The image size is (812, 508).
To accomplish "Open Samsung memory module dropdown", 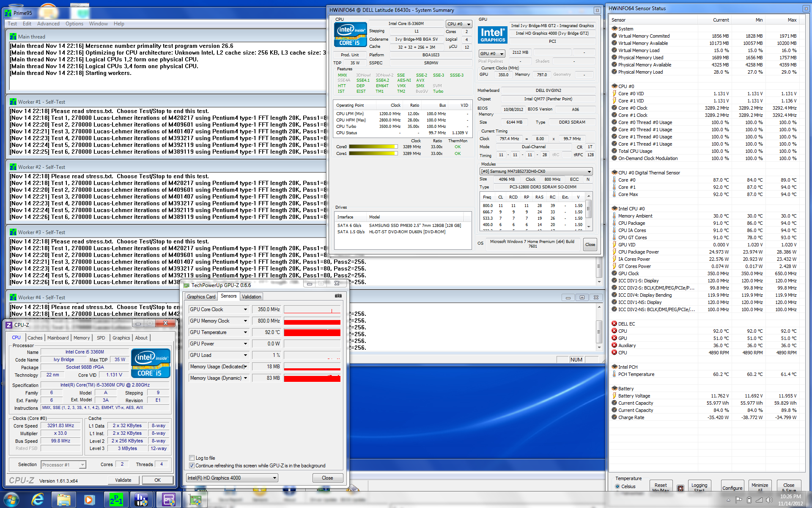I will click(536, 171).
